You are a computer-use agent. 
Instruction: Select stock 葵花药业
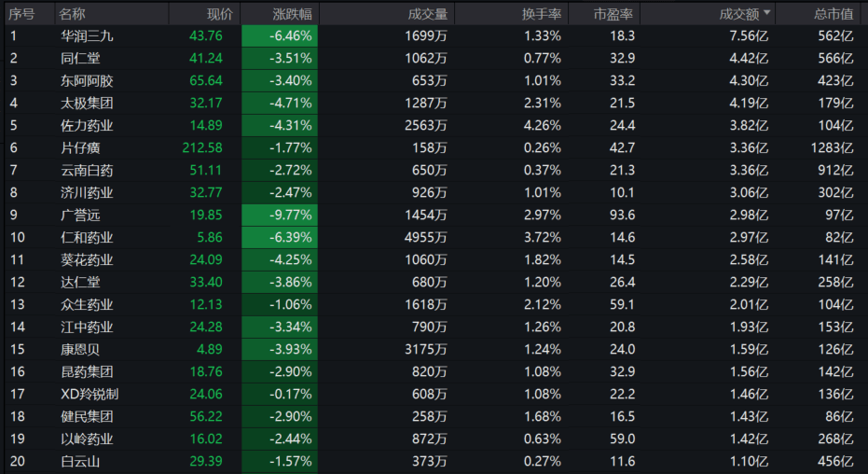[x=87, y=259]
